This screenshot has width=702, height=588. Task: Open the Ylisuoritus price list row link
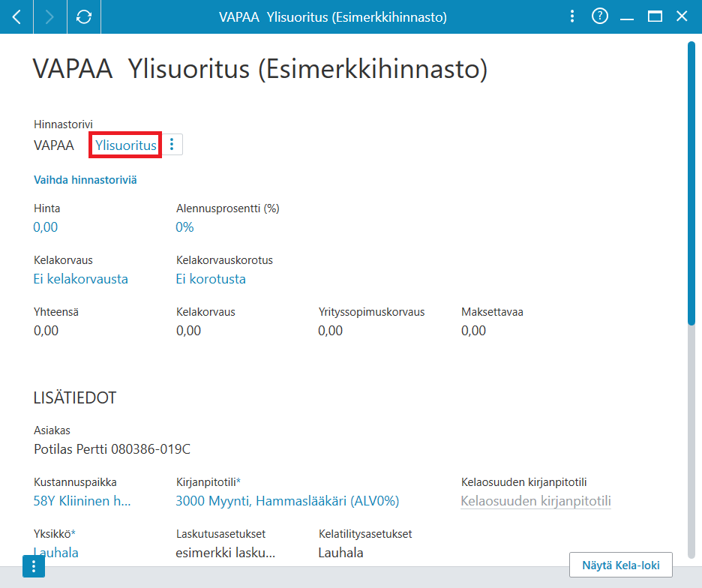click(126, 145)
